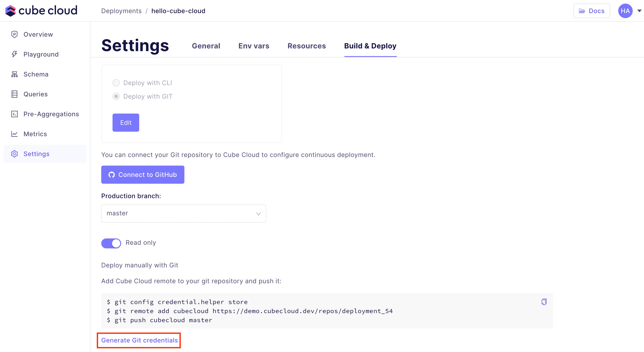
Task: Open Metrics via its chart icon
Action: 14,134
